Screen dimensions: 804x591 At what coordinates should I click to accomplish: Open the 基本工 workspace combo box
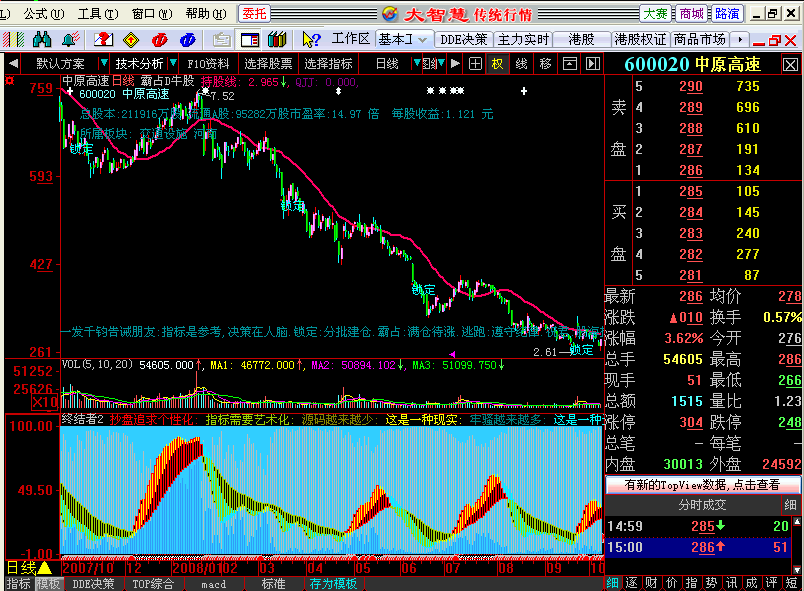403,39
